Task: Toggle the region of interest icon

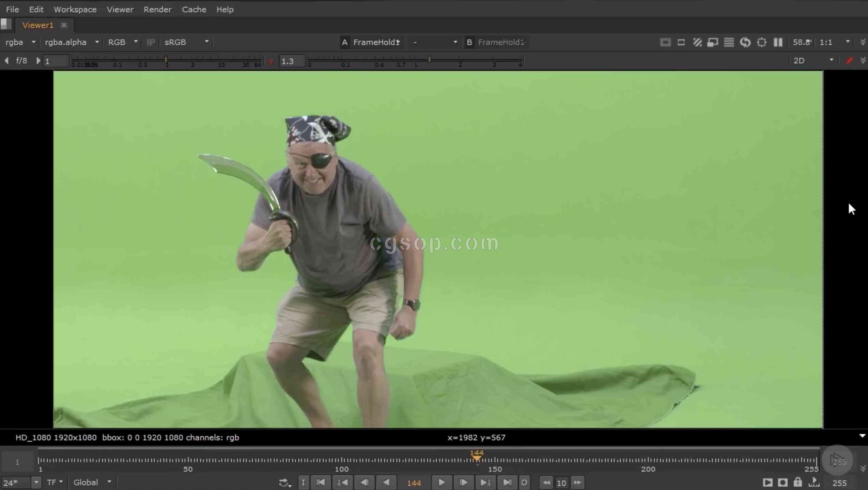Action: coord(761,42)
